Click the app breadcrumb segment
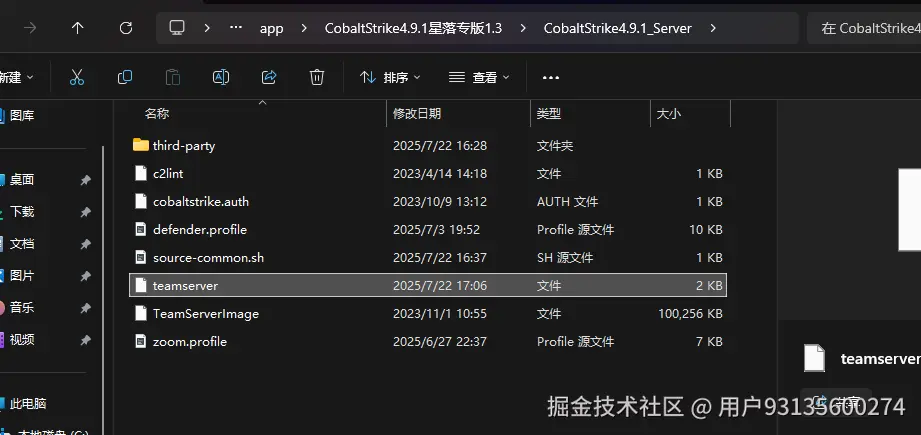This screenshot has height=435, width=921. tap(271, 28)
